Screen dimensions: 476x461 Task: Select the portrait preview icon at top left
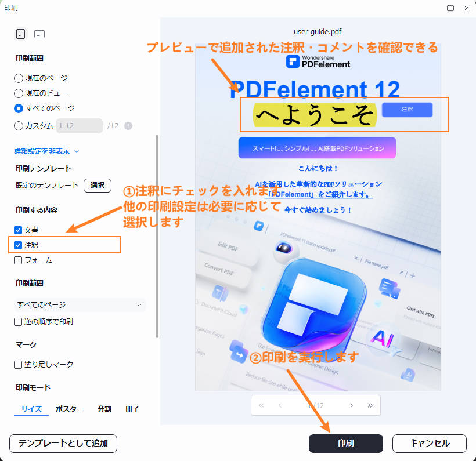(20, 34)
